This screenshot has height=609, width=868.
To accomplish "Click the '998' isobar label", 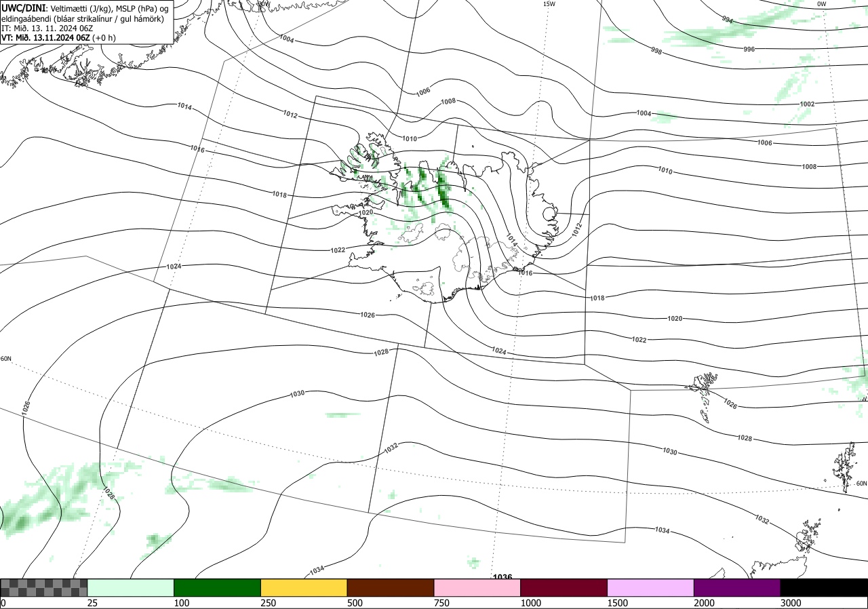I will pos(656,51).
